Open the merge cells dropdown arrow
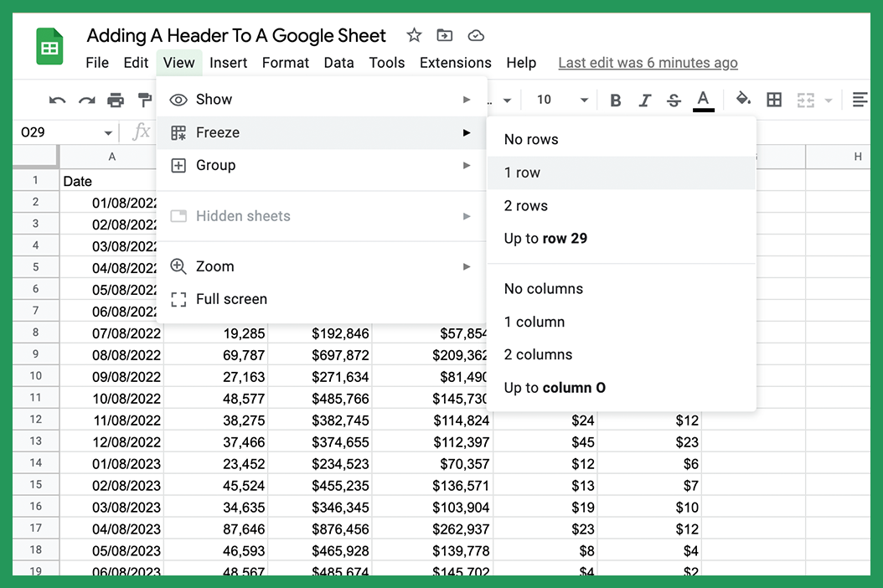883x588 pixels. [x=829, y=100]
